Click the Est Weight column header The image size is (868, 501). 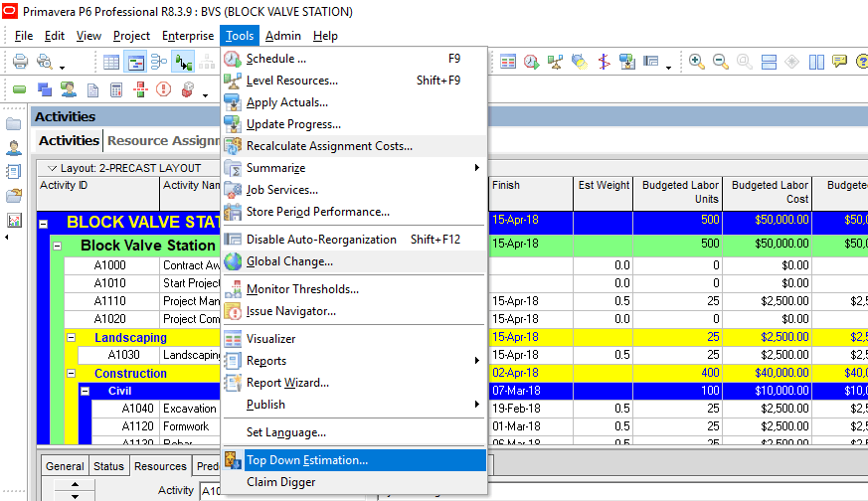coord(604,193)
